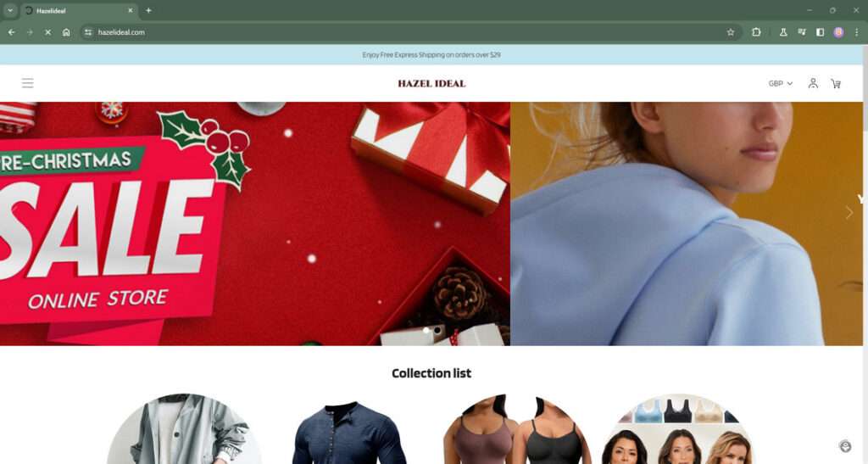This screenshot has height=464, width=868.
Task: Open the Chrome labs flask icon
Action: pos(783,32)
